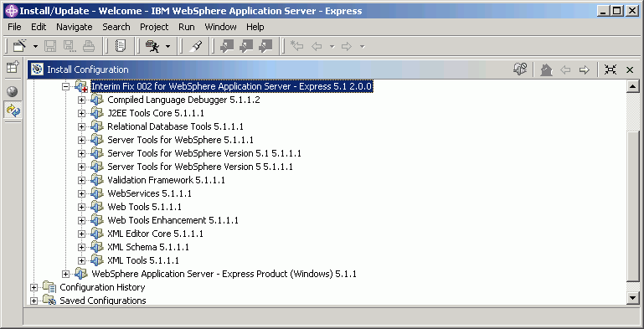Click the vertical scrollbar thumb
This screenshot has width=644, height=329.
[633, 205]
